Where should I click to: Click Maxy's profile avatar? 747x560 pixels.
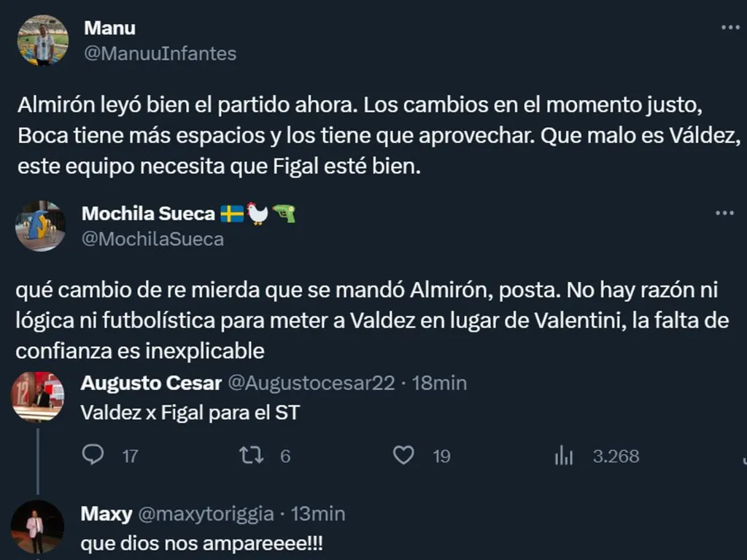tap(37, 526)
